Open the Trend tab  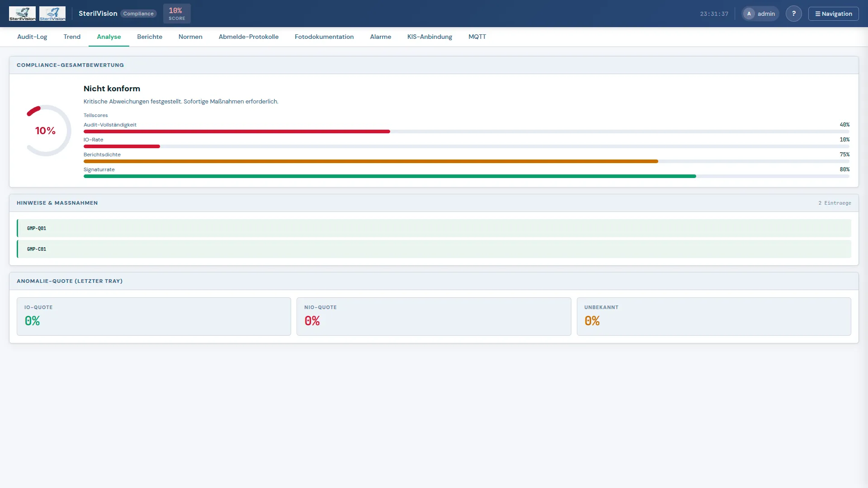point(72,37)
